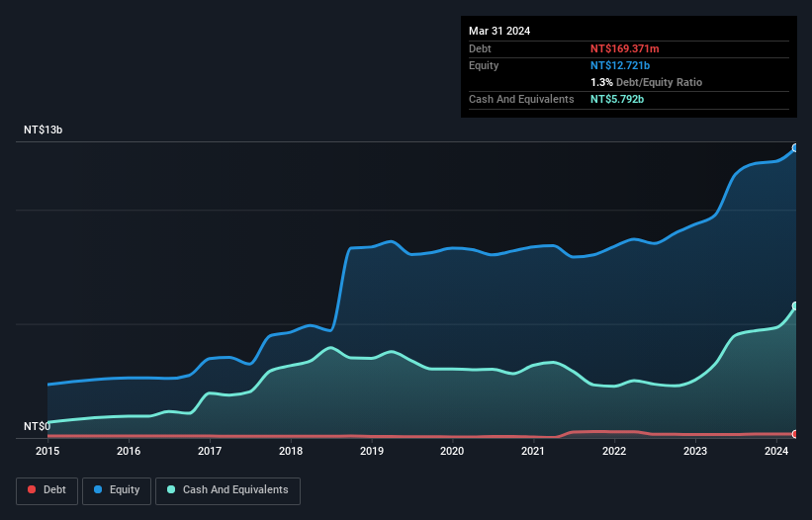Click the NT$0 y-axis label
Viewport: 812px width, 520px height.
(38, 426)
